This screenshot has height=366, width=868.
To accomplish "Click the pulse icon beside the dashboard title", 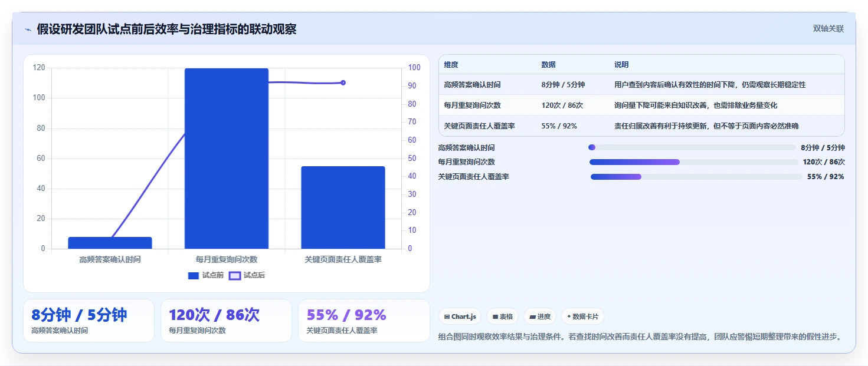I will point(28,29).
